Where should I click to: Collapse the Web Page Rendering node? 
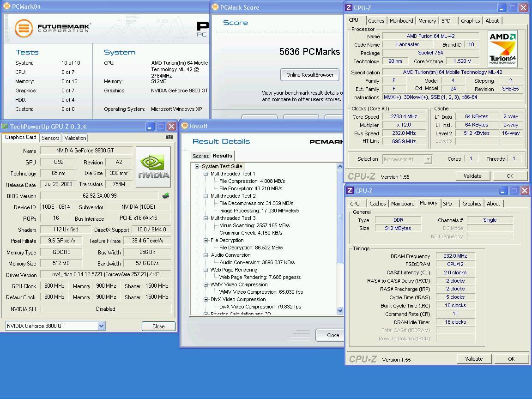coord(206,270)
